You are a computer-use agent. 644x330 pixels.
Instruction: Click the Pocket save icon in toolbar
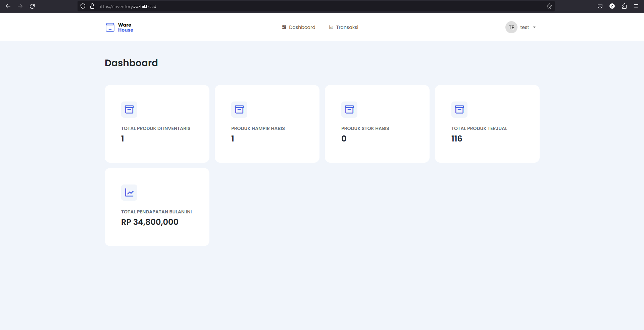coord(600,6)
